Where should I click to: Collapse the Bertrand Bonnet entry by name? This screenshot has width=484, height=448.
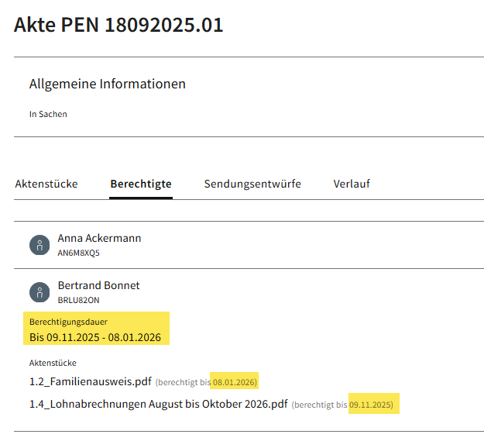pyautogui.click(x=98, y=285)
